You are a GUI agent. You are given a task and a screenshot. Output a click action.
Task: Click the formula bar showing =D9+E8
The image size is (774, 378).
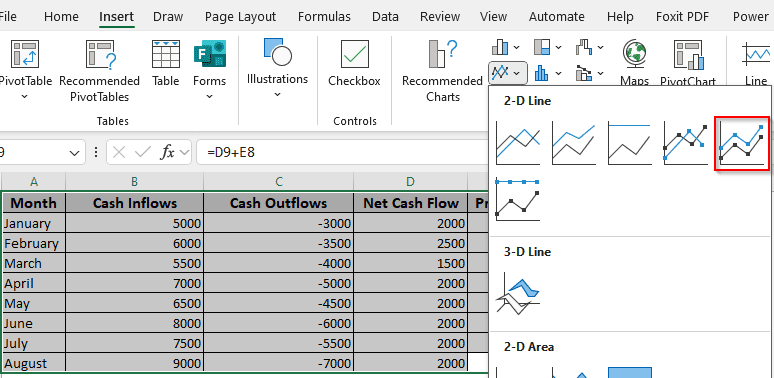click(342, 153)
